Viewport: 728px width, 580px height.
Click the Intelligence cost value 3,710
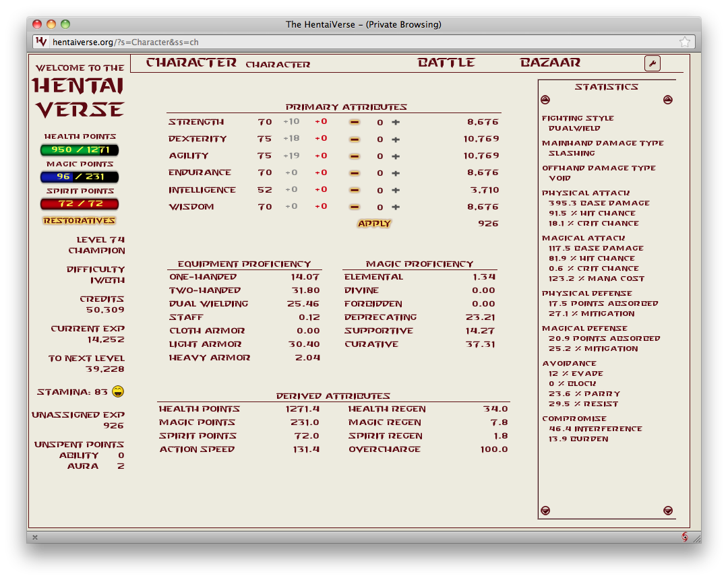pyautogui.click(x=485, y=190)
